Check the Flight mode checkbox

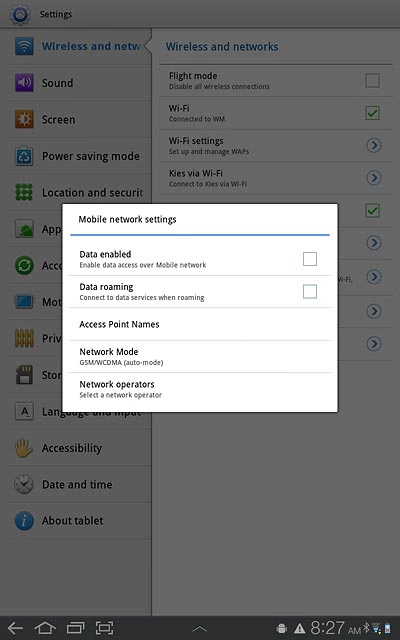(x=372, y=80)
